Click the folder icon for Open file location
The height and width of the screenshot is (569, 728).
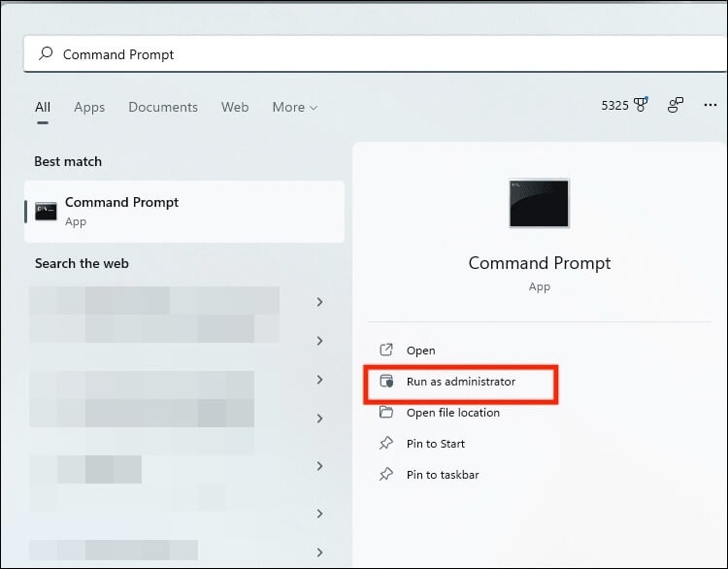tap(386, 413)
